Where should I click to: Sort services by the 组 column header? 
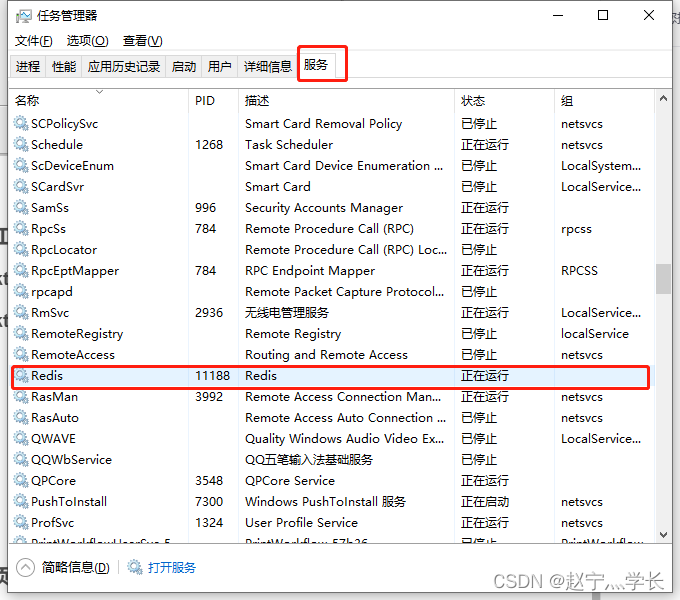coord(604,101)
